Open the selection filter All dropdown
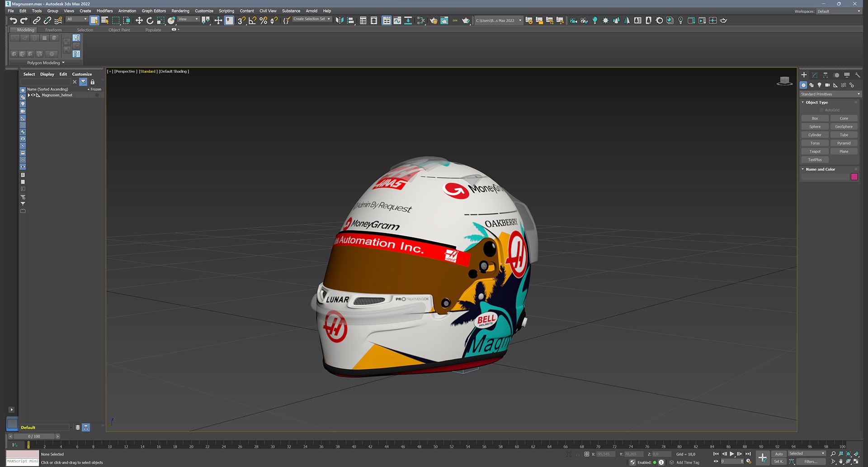Image resolution: width=868 pixels, height=467 pixels. (76, 19)
